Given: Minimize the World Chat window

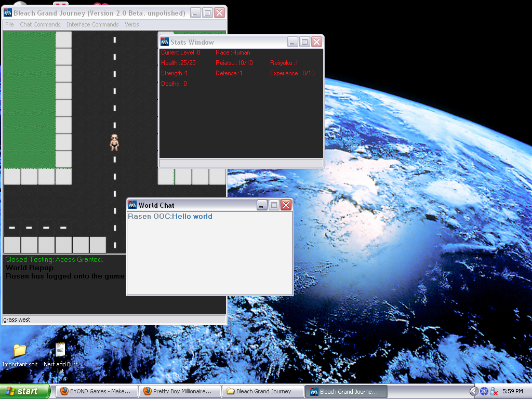Looking at the screenshot, I should pyautogui.click(x=262, y=205).
